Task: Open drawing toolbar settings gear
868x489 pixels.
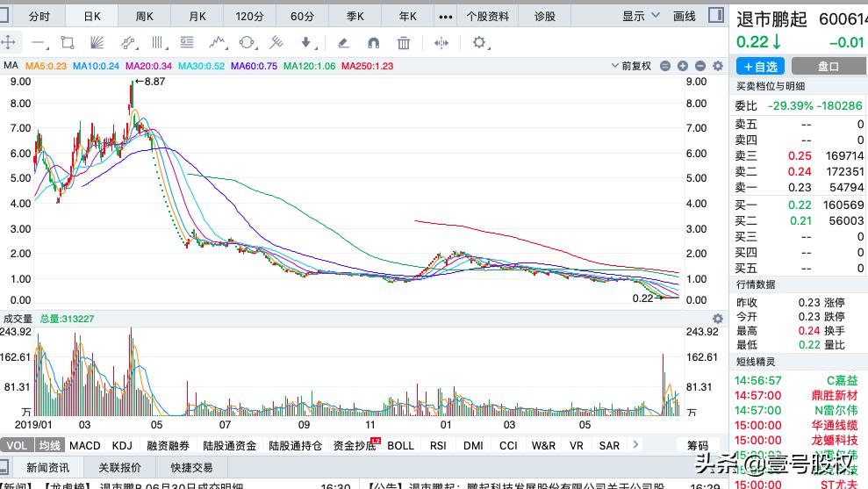Action: click(x=479, y=42)
